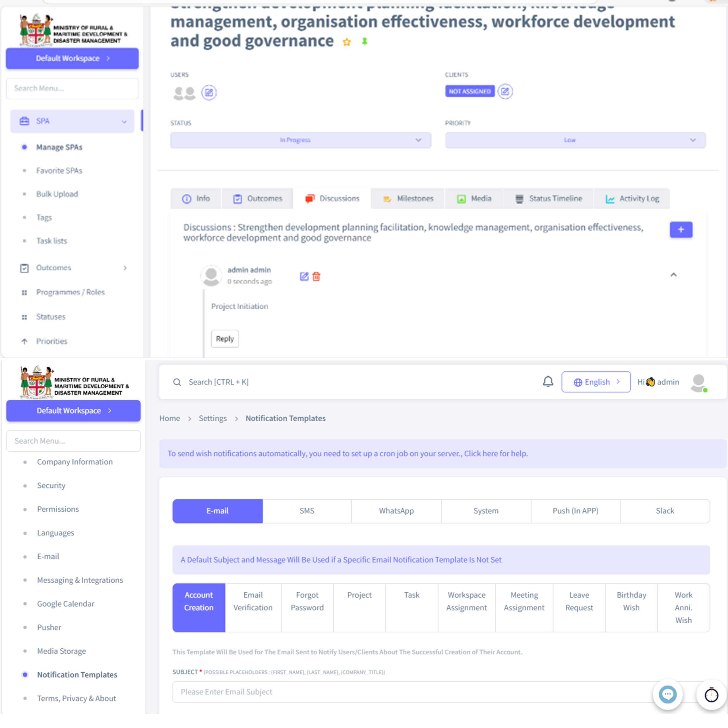Switch to the Media tab

pos(474,198)
